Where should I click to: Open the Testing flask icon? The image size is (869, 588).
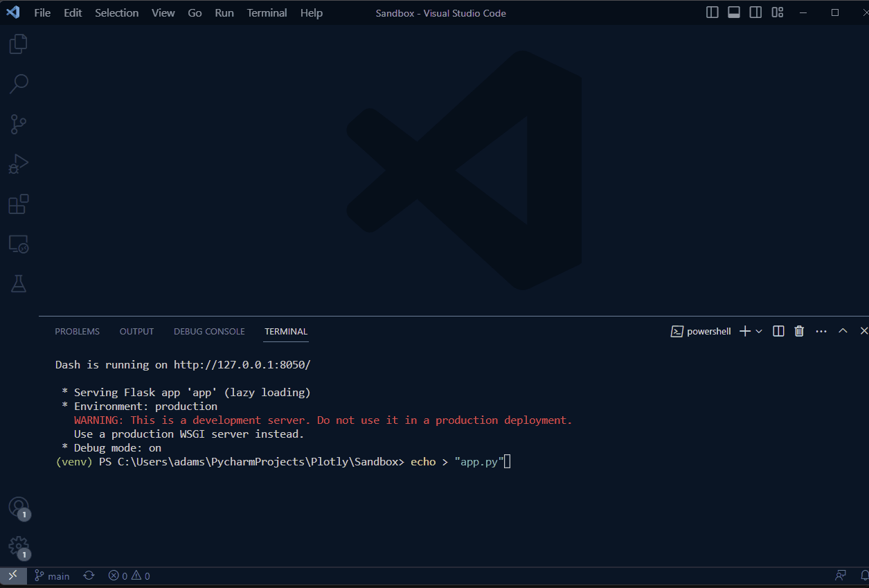[x=18, y=283]
